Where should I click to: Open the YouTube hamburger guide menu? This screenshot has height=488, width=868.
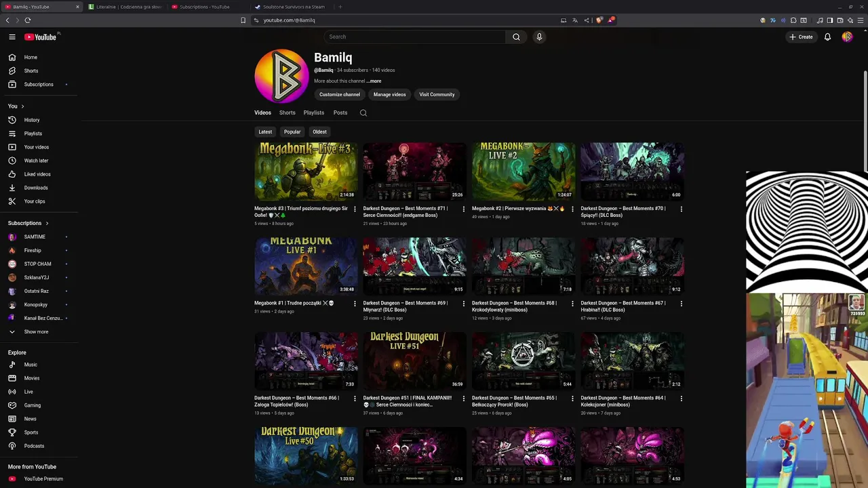12,37
